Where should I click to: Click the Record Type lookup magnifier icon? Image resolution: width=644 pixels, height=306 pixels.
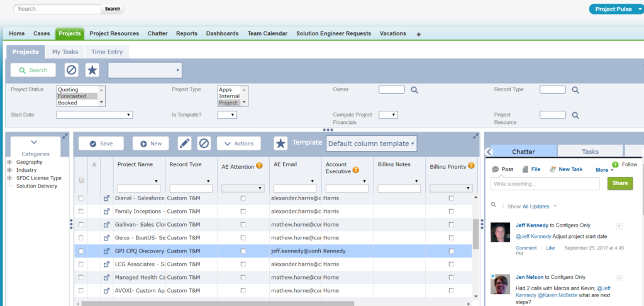point(576,90)
